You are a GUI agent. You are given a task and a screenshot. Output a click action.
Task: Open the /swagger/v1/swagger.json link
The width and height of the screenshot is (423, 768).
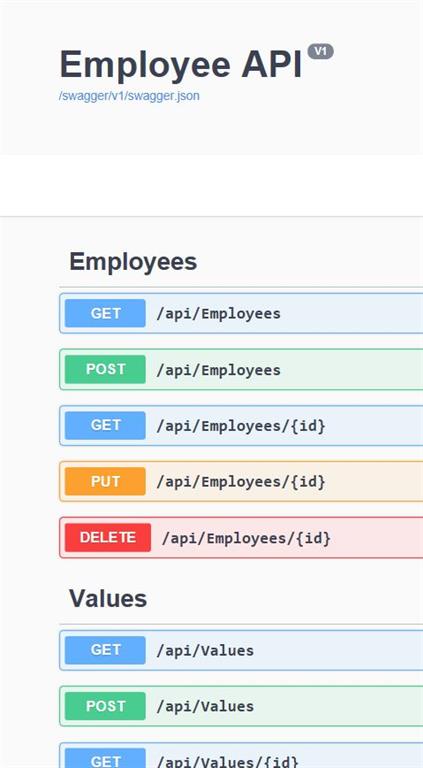click(129, 96)
